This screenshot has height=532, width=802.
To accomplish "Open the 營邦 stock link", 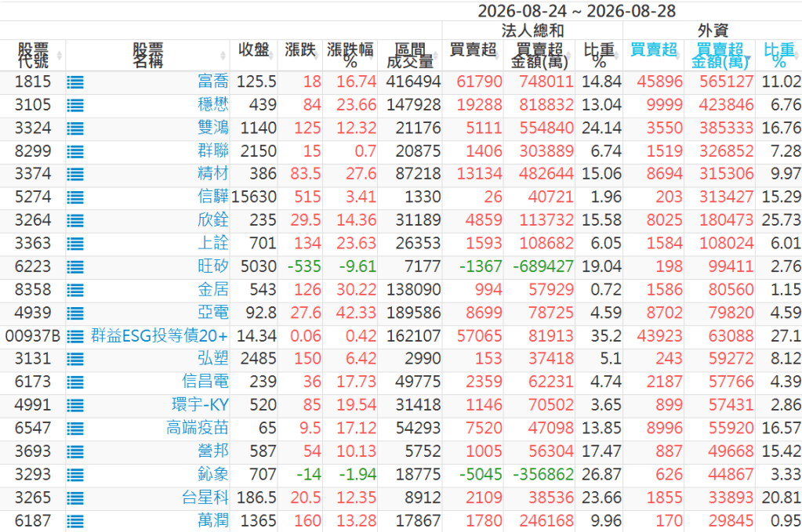I will 212,451.
